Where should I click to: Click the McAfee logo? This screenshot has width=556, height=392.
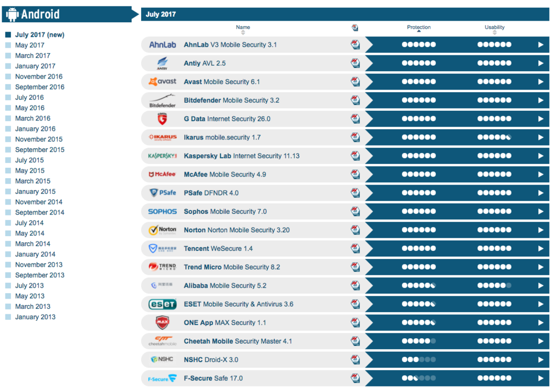point(162,174)
